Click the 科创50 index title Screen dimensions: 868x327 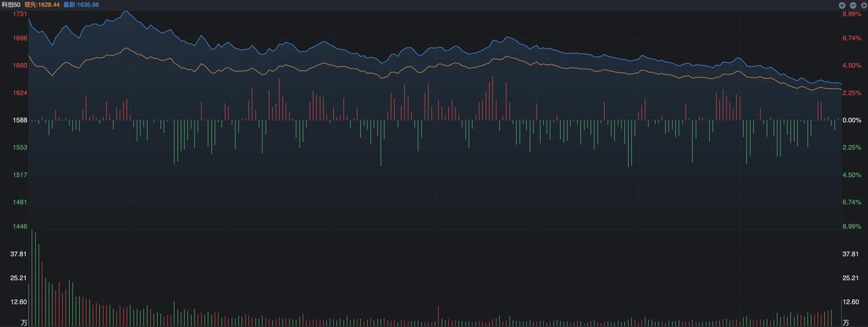click(11, 5)
